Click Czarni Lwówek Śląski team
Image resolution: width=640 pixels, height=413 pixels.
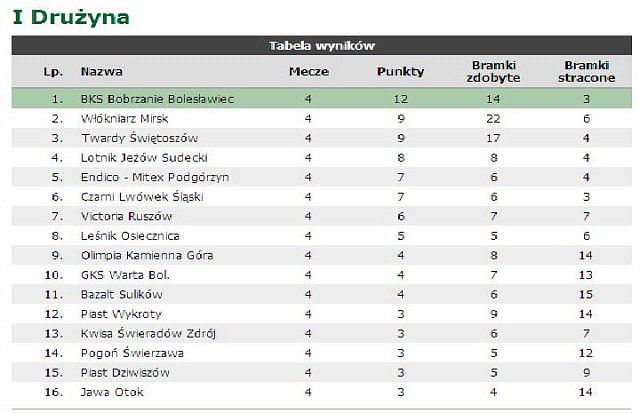142,197
